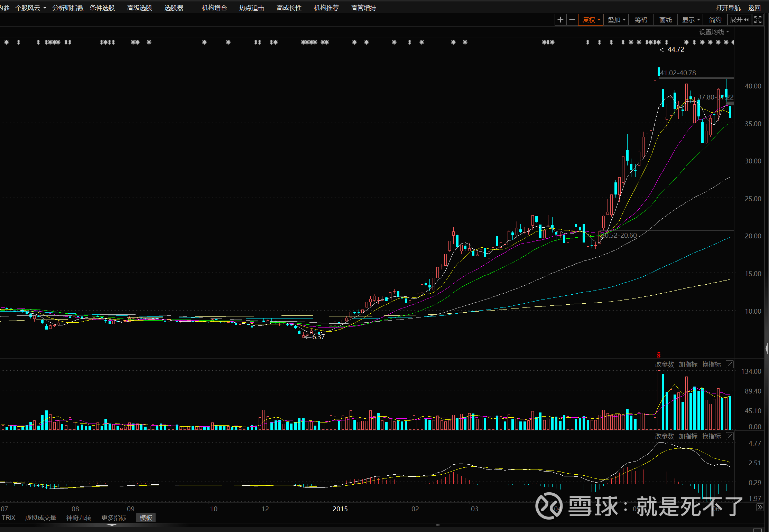Select the 神奇九转 indicator tab
Image resolution: width=769 pixels, height=532 pixels.
click(x=78, y=518)
